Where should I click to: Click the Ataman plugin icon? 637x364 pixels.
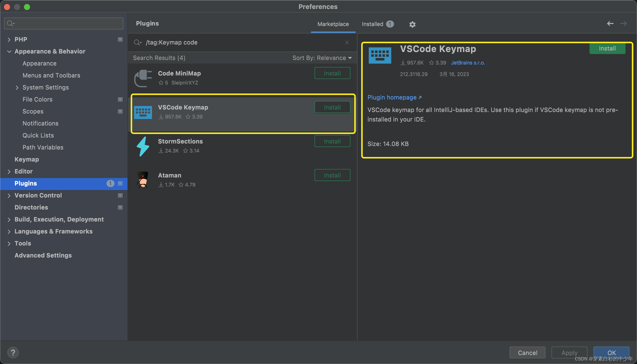tap(143, 180)
